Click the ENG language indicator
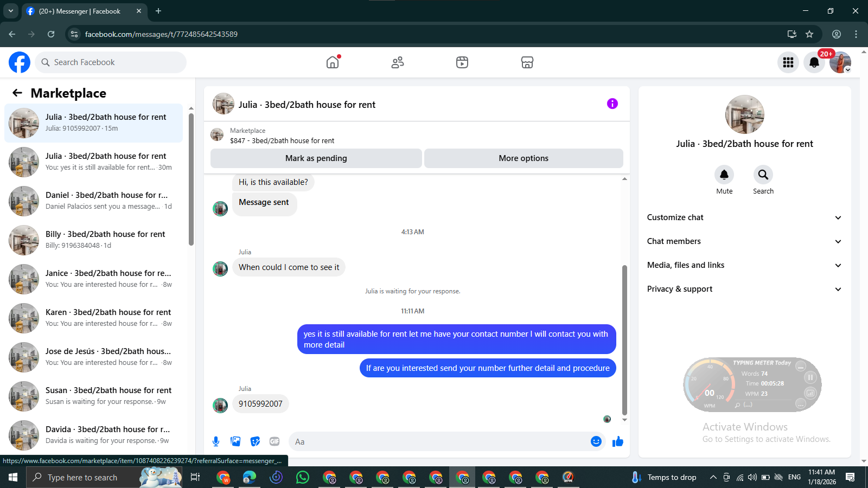The width and height of the screenshot is (868, 488). pos(794,477)
